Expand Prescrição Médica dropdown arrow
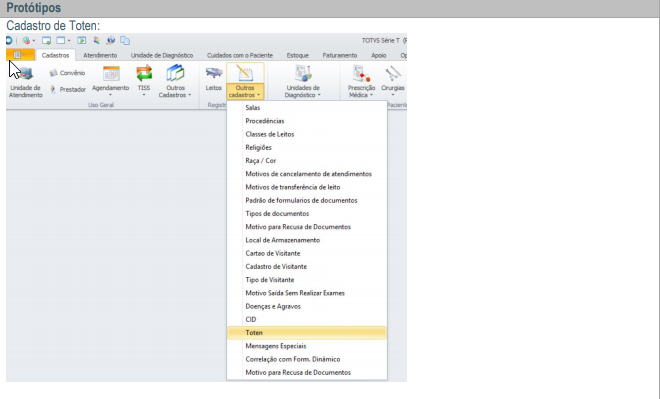Image resolution: width=660 pixels, height=399 pixels. [x=371, y=95]
